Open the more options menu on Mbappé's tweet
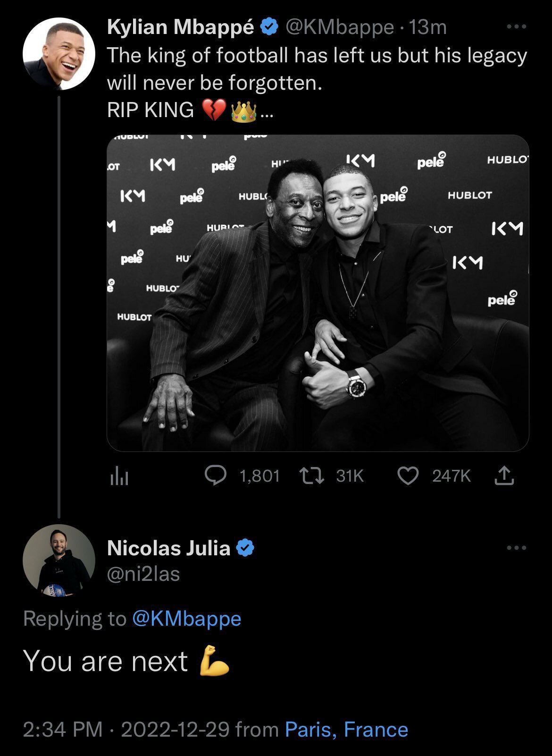The width and height of the screenshot is (552, 756). 516,27
